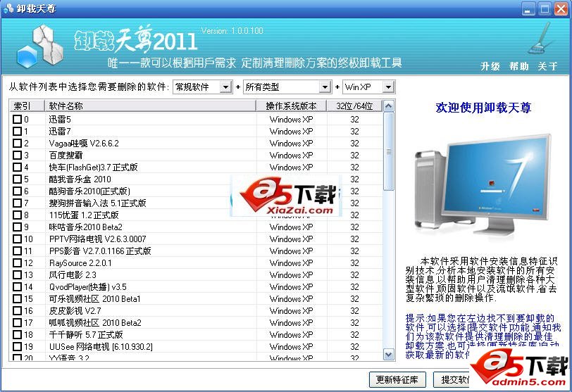572x392 pixels.
Task: Click the software list scrollbar thumb
Action: pos(389,151)
